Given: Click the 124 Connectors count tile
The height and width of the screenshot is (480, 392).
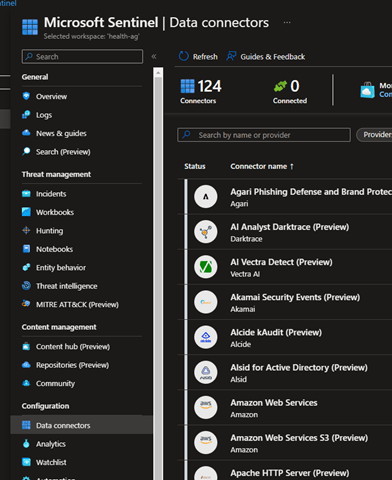Looking at the screenshot, I should pyautogui.click(x=201, y=91).
